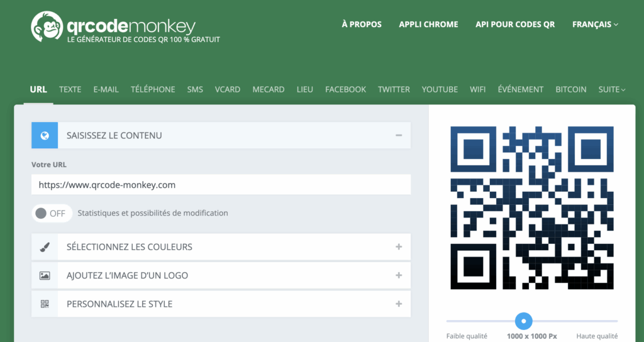
Task: Click the Statistiques et possibilités de modification text
Action: pos(153,213)
